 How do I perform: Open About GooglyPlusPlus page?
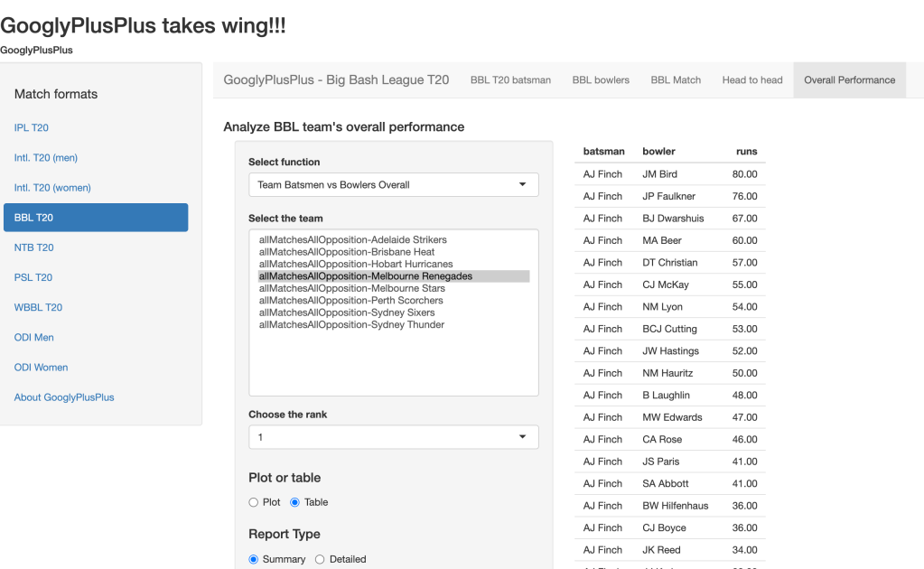pyautogui.click(x=64, y=397)
